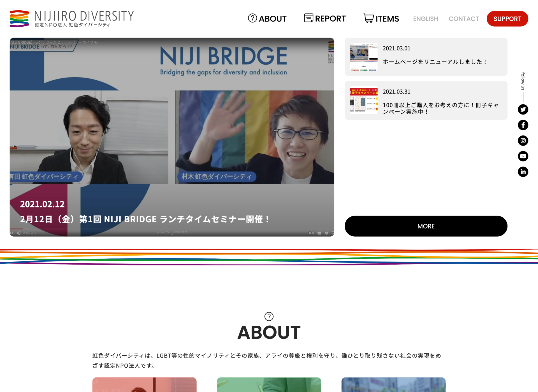Viewport: 538px width, 392px height.
Task: Go to the CONTACT page
Action: [463, 19]
